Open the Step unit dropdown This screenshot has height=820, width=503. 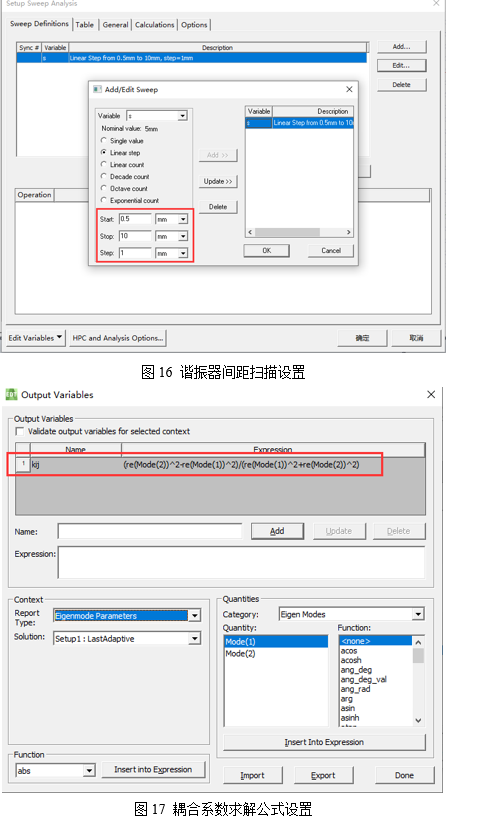(x=183, y=253)
